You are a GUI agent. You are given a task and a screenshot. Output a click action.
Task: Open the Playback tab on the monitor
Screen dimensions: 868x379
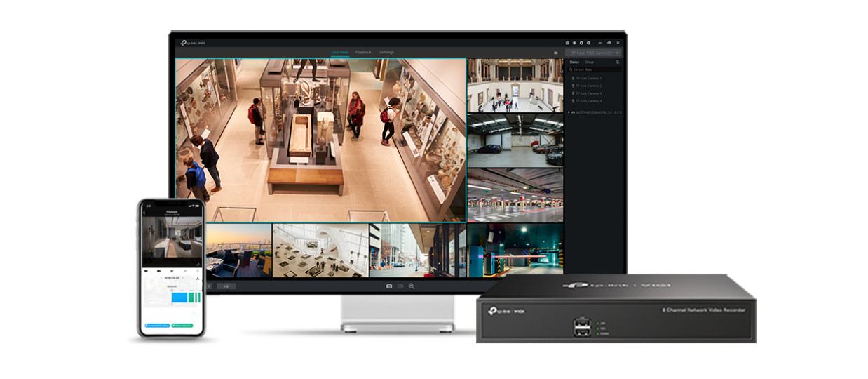pyautogui.click(x=363, y=52)
